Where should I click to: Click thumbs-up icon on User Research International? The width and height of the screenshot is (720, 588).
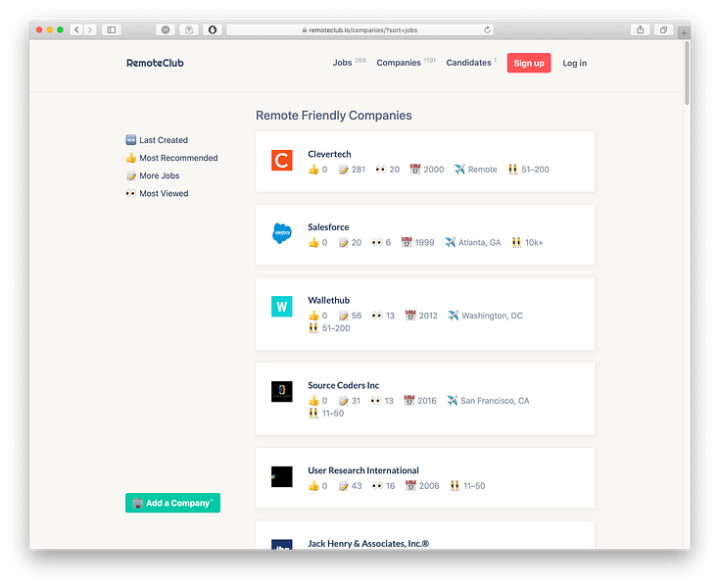(x=313, y=486)
